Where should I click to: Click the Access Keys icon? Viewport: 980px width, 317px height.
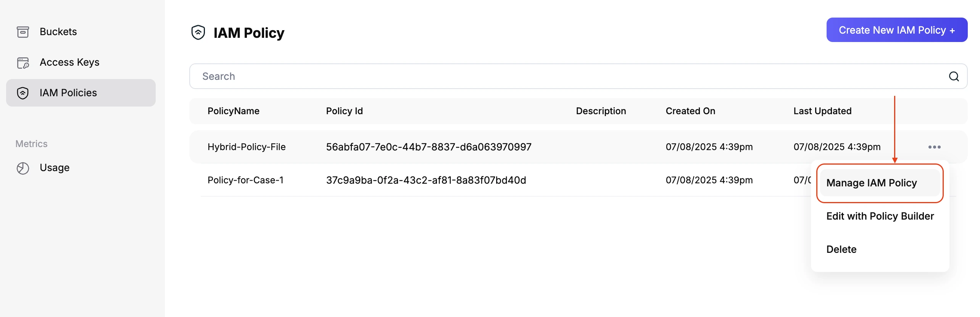click(x=23, y=63)
